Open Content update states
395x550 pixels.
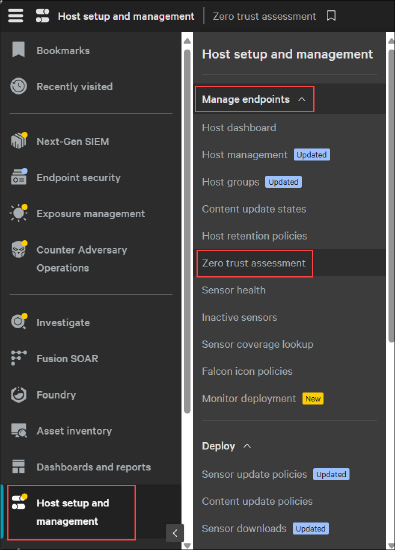(x=254, y=209)
